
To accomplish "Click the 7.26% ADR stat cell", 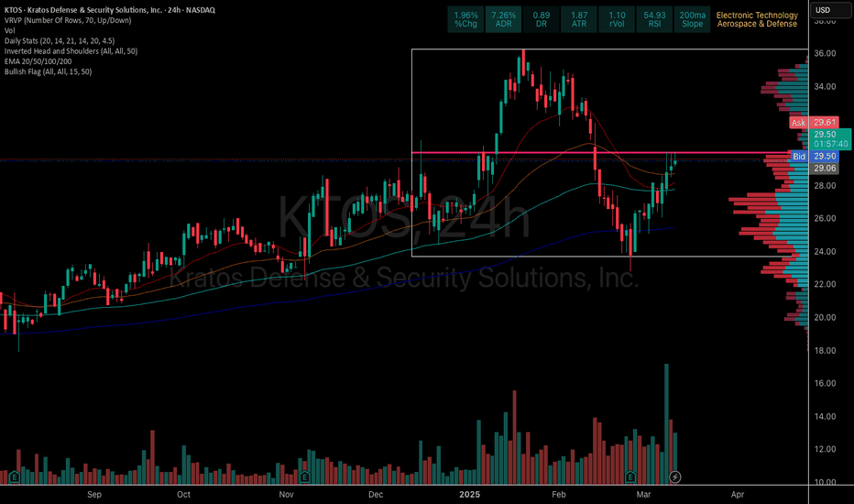I will point(503,19).
